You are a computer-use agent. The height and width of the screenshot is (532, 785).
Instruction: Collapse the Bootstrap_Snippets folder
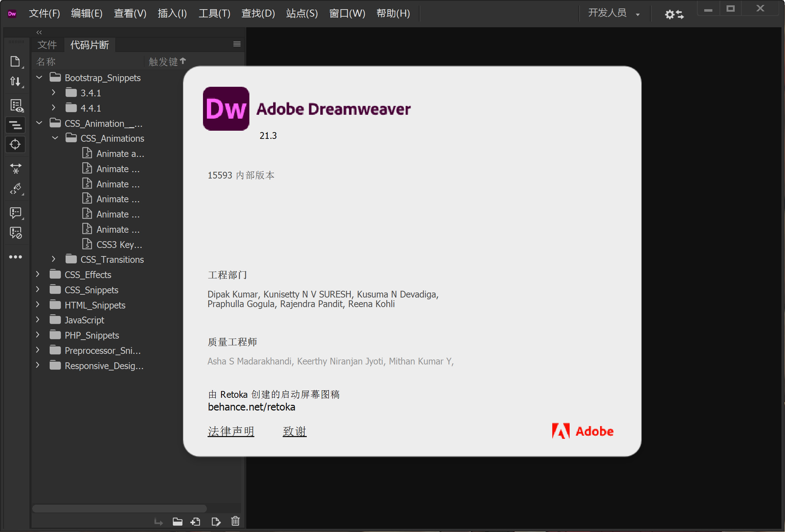(39, 78)
